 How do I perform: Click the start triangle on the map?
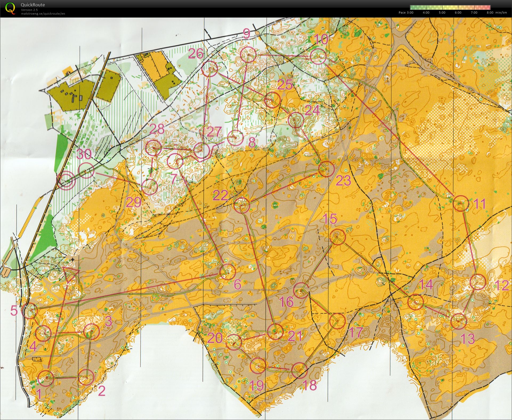(x=70, y=274)
